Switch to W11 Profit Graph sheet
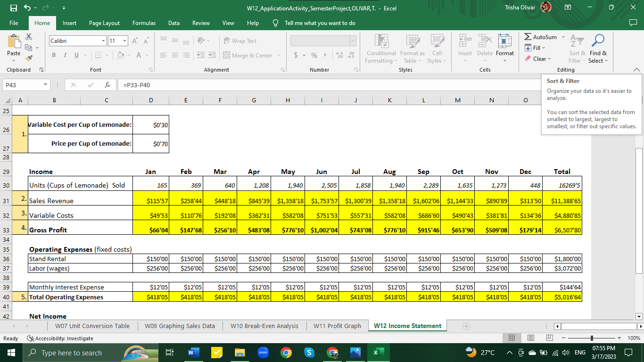Screen dimensions: 644x362 pos(337,326)
